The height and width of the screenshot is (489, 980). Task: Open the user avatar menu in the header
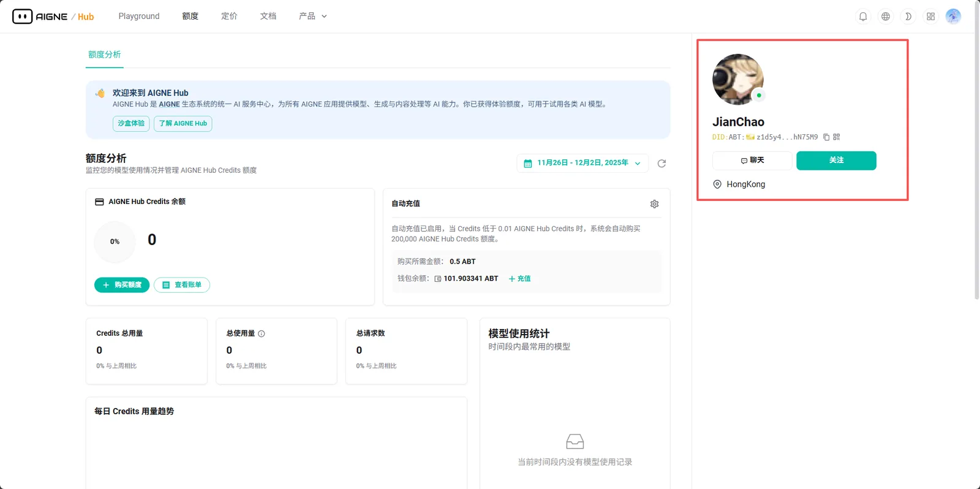click(x=953, y=17)
